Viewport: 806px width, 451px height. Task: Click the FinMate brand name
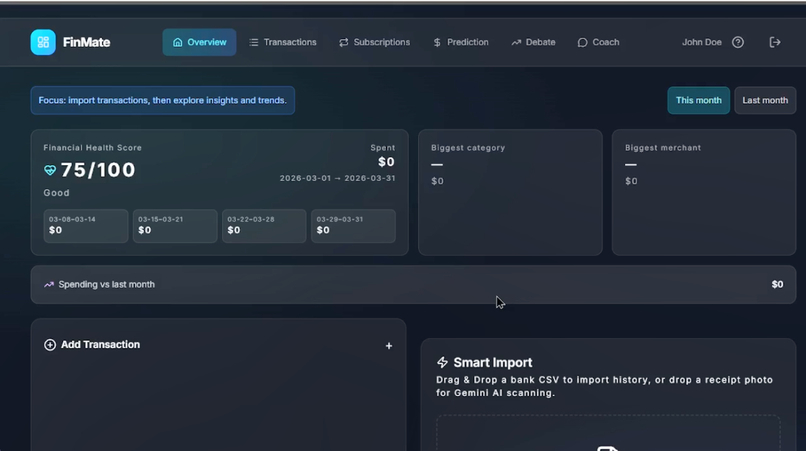click(x=86, y=42)
